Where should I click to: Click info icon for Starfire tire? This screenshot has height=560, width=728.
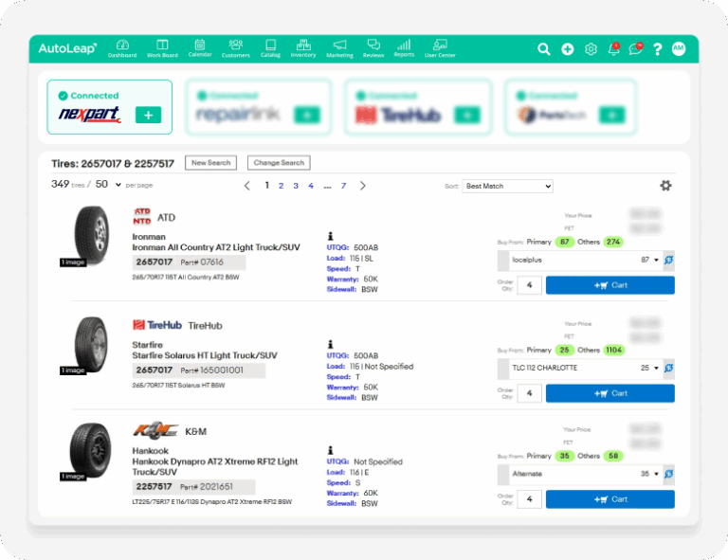tap(330, 344)
